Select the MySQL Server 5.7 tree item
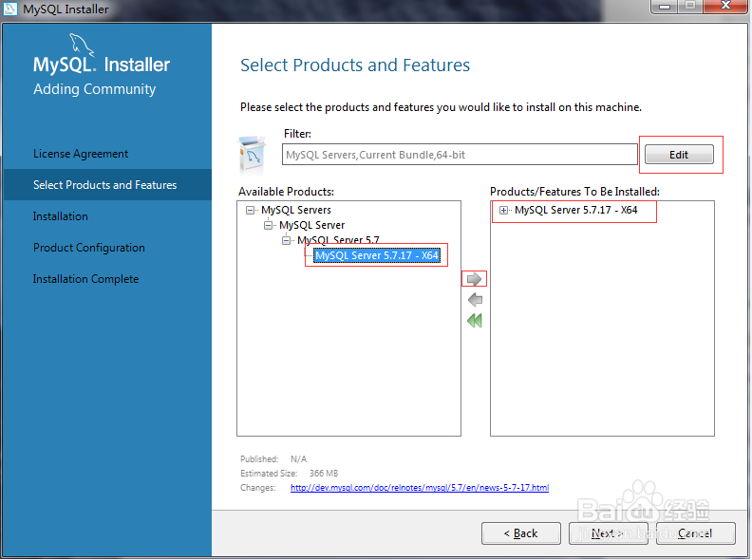 click(338, 240)
